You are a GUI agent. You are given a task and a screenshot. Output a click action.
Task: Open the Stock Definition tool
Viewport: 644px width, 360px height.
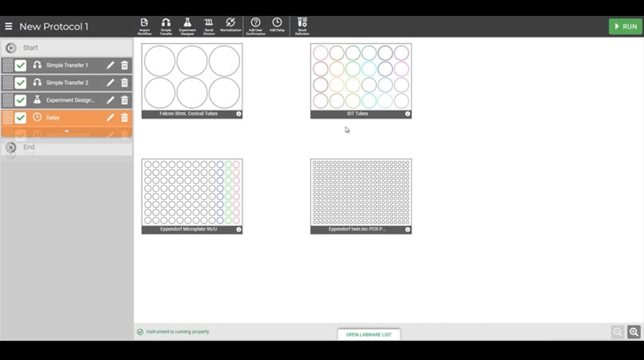click(302, 26)
